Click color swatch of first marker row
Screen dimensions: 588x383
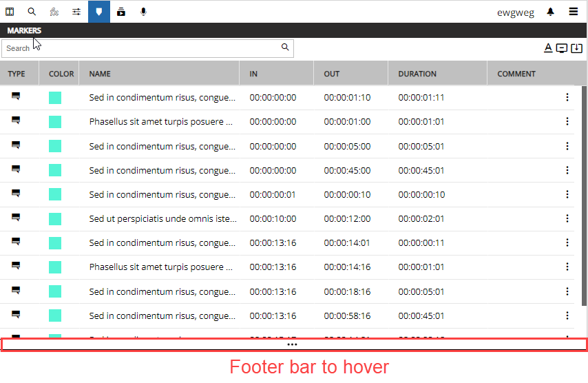[55, 98]
